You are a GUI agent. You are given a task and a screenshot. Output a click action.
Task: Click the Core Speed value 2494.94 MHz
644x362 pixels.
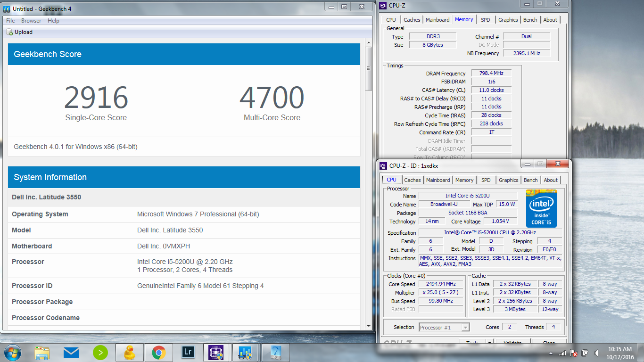point(441,284)
